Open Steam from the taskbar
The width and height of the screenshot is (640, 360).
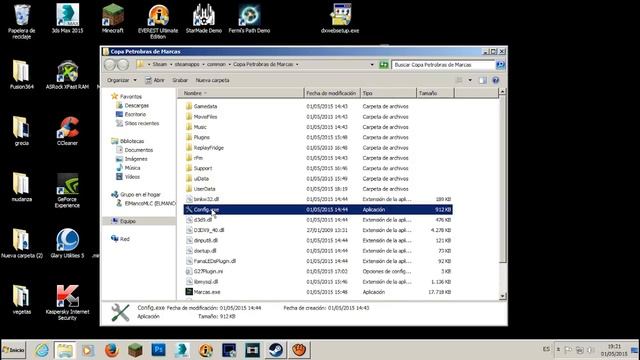tap(276, 350)
